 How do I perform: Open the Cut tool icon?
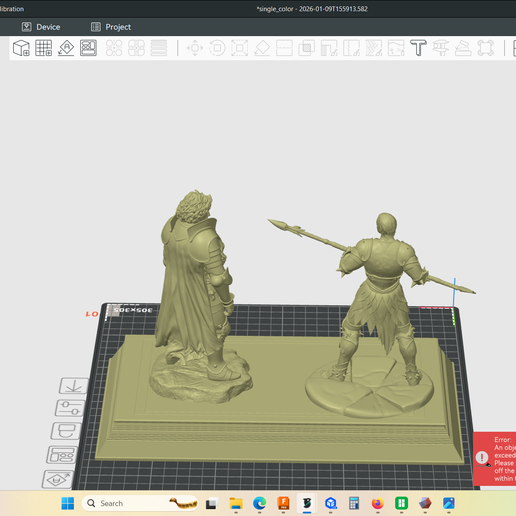284,48
